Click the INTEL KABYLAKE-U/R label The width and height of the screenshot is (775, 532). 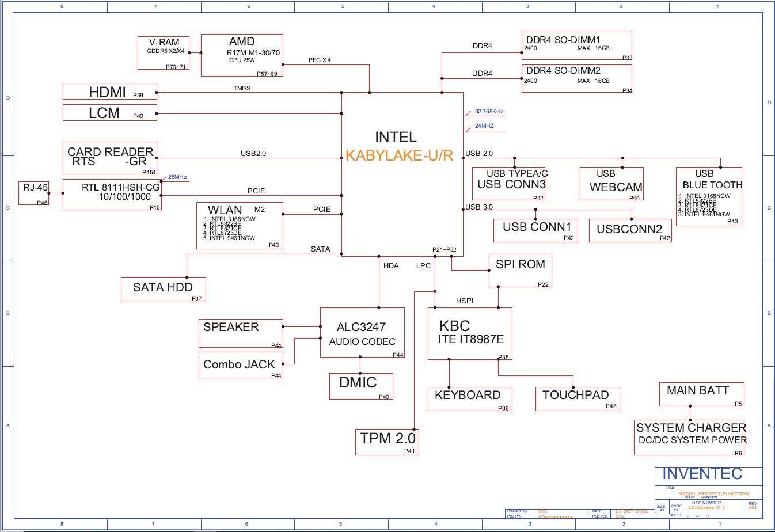click(x=399, y=146)
